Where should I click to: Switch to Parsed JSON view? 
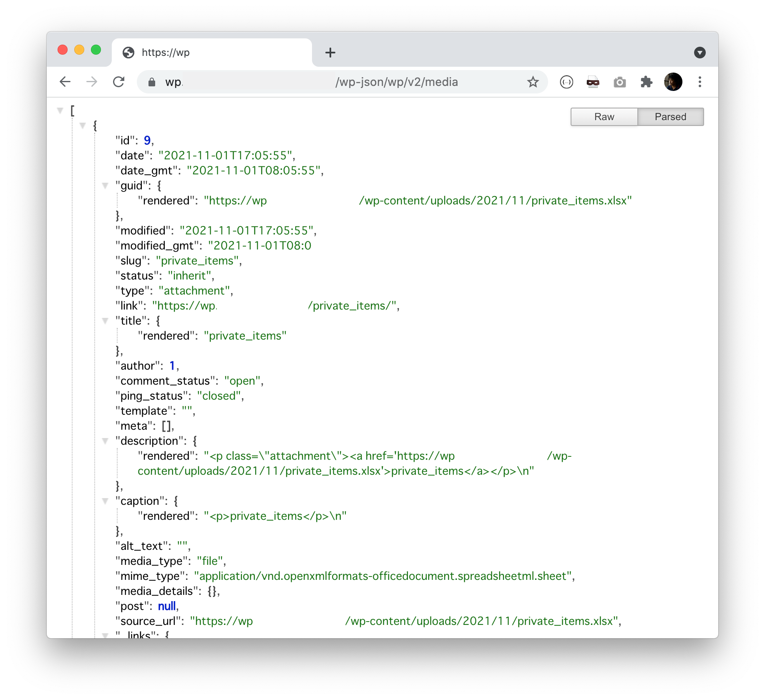click(670, 117)
